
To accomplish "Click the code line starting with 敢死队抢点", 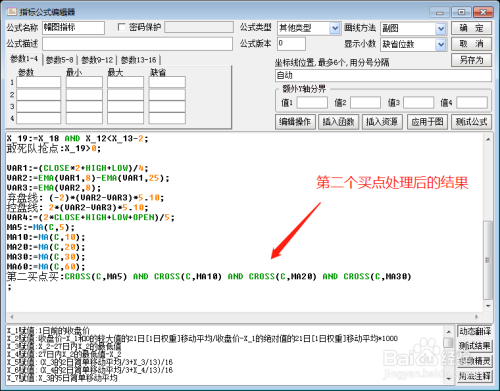I will (54, 148).
